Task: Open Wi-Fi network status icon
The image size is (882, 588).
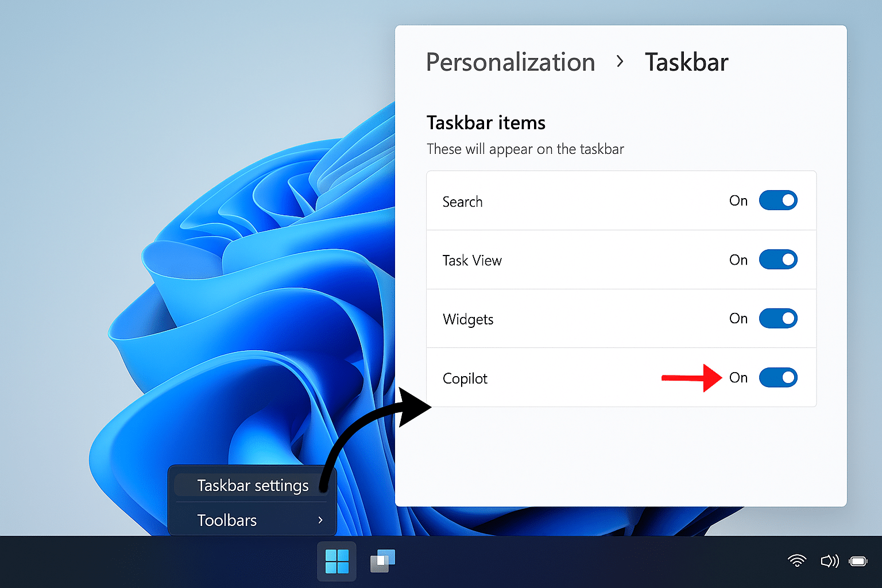Action: (x=797, y=561)
